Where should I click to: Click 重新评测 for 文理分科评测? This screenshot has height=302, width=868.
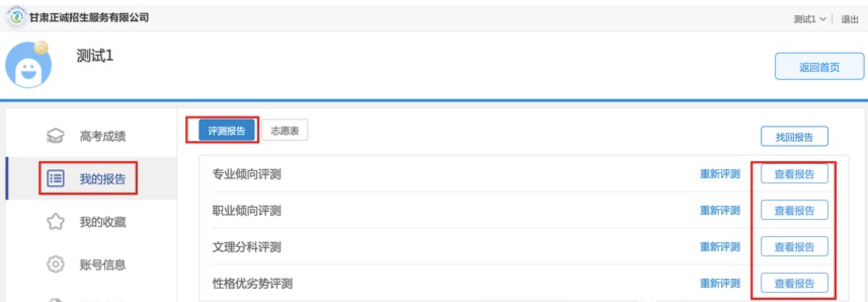[720, 247]
